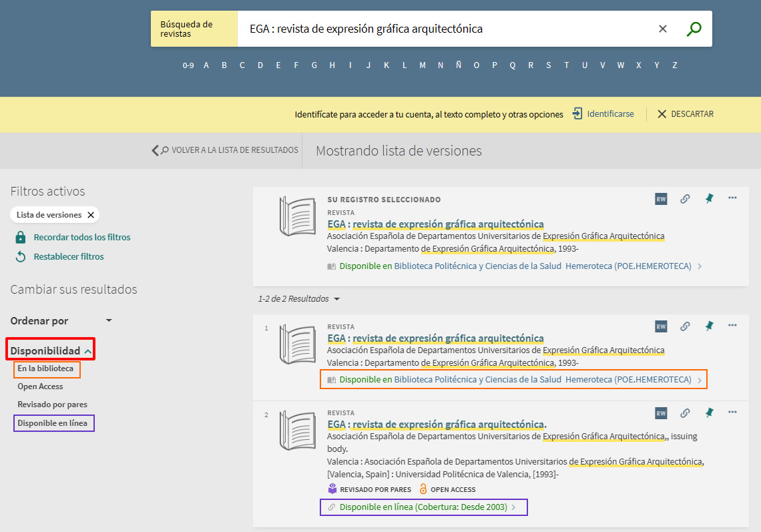Dismiss the banner with DESCARTAR
The width and height of the screenshot is (761, 532).
686,114
